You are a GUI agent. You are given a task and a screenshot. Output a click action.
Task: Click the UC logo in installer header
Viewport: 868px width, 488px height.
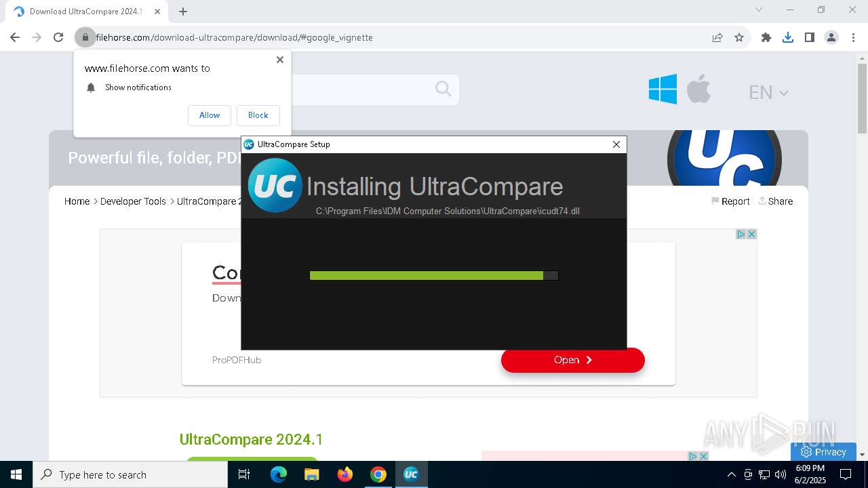point(275,185)
